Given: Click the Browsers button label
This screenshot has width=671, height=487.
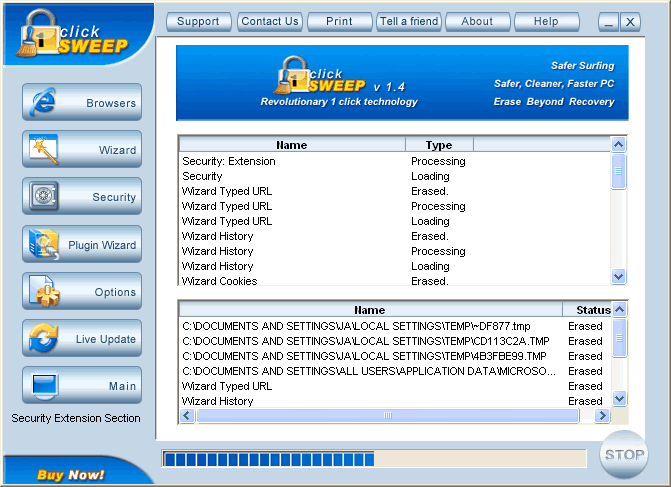Looking at the screenshot, I should pos(111,103).
